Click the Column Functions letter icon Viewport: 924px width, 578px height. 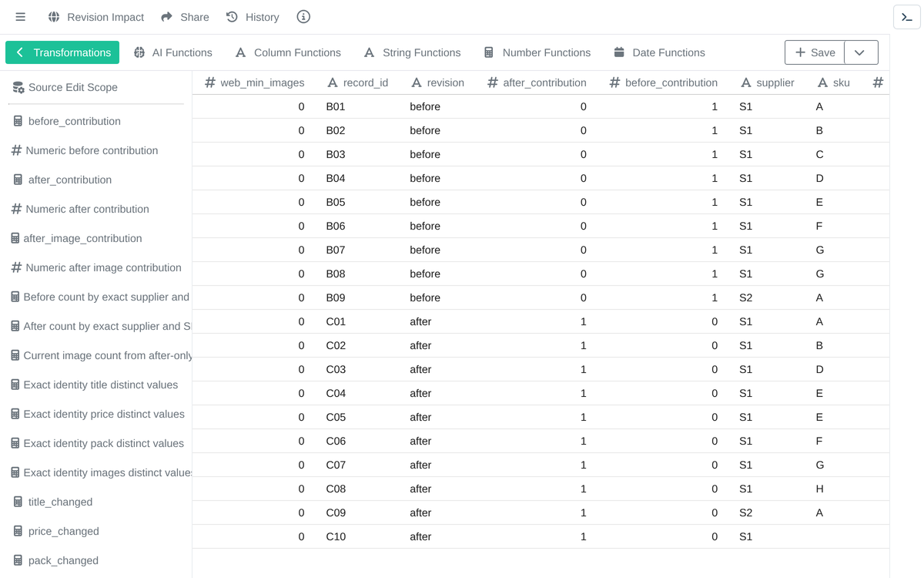pos(241,52)
